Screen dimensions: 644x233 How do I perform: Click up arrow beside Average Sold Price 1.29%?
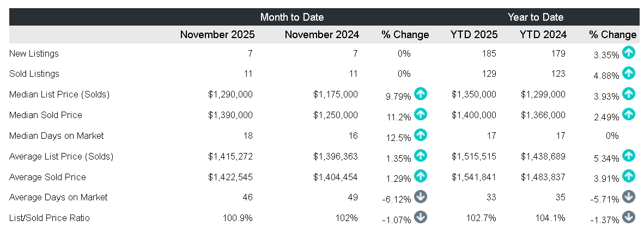(420, 176)
